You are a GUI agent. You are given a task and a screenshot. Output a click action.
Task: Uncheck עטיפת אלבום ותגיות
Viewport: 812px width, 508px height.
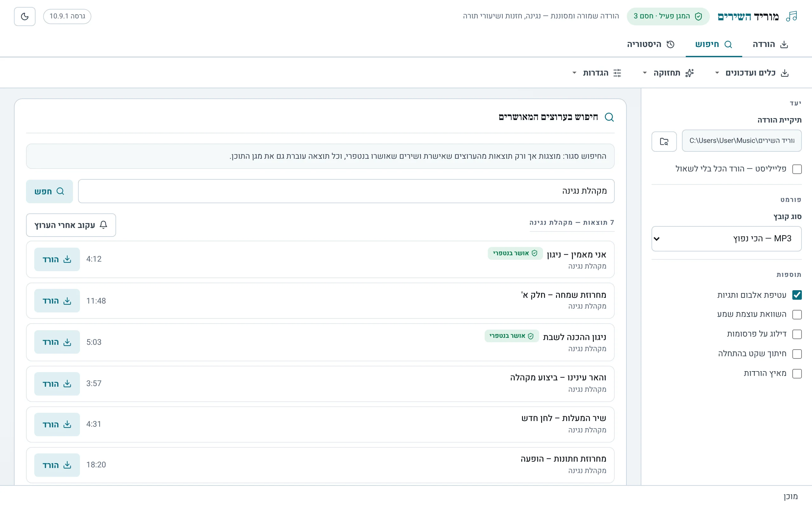[797, 295]
